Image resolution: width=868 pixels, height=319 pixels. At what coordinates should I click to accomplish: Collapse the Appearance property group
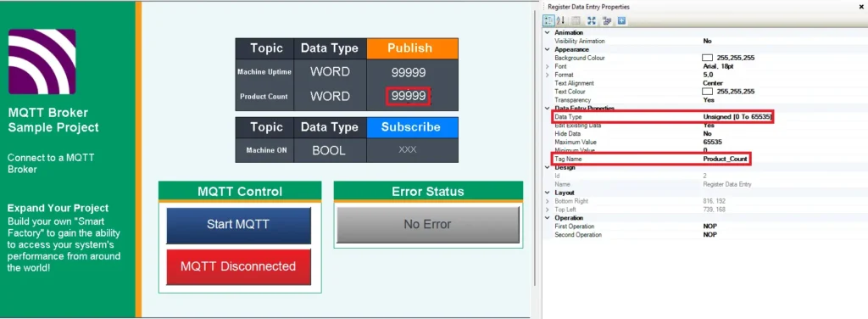tap(548, 49)
